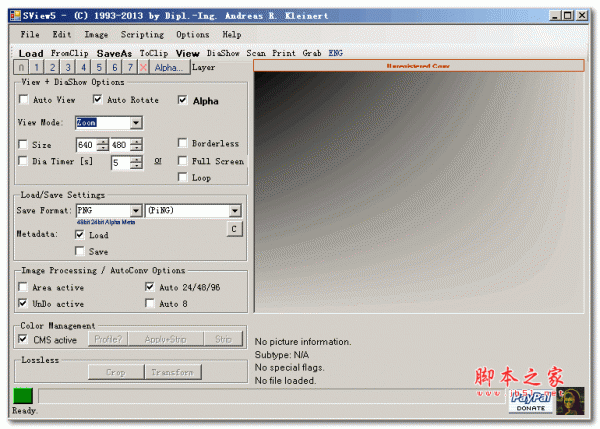The image size is (600, 429).
Task: Select layer button 2
Action: (x=52, y=68)
